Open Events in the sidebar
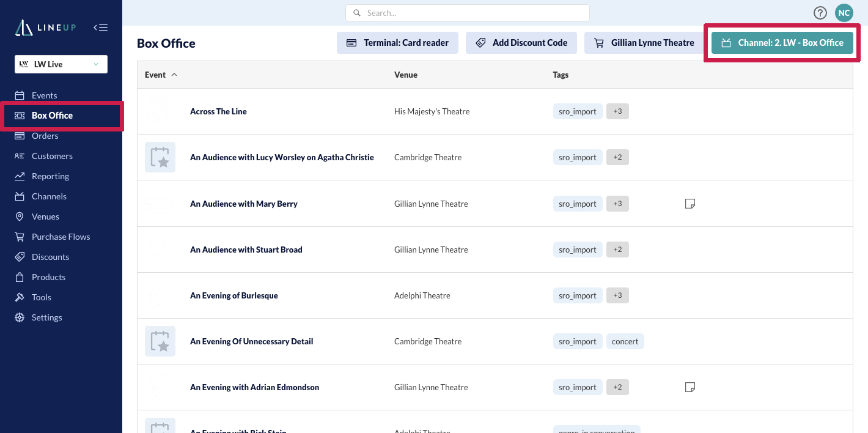 tap(44, 95)
